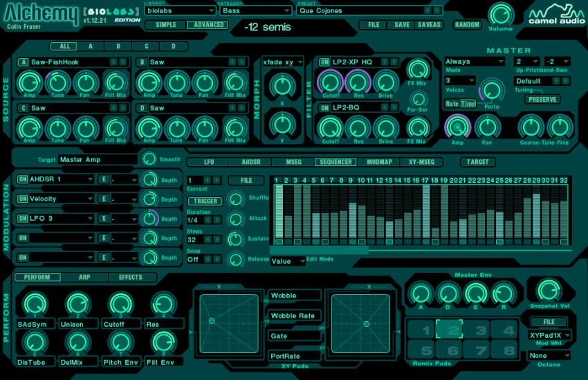Click the RANDOM button

tap(466, 25)
